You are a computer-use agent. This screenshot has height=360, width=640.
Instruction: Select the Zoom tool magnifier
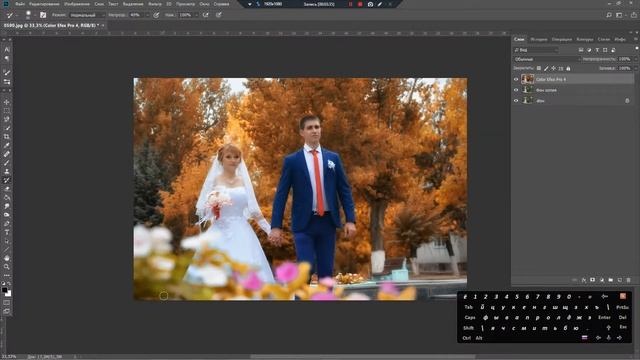7,267
